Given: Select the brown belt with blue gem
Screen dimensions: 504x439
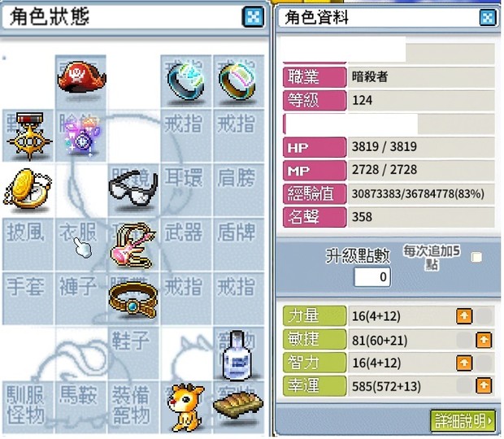Looking at the screenshot, I should pyautogui.click(x=133, y=300).
